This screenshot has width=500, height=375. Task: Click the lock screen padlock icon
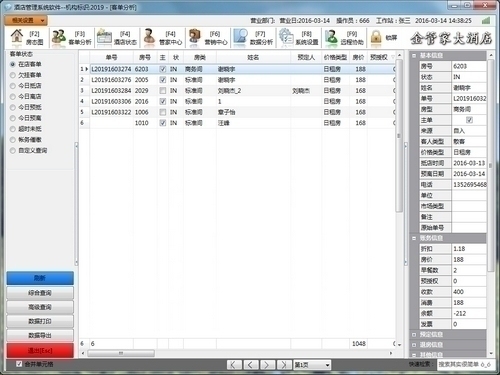[x=376, y=38]
